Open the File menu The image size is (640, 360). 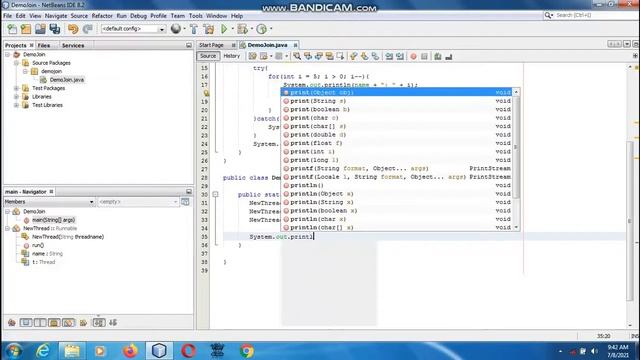click(8, 16)
